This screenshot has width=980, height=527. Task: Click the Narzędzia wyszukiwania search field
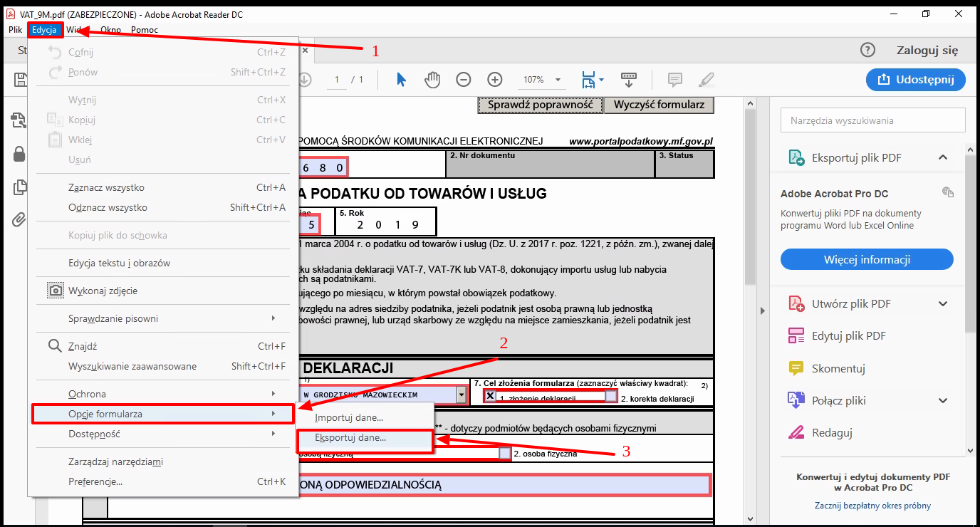(873, 120)
